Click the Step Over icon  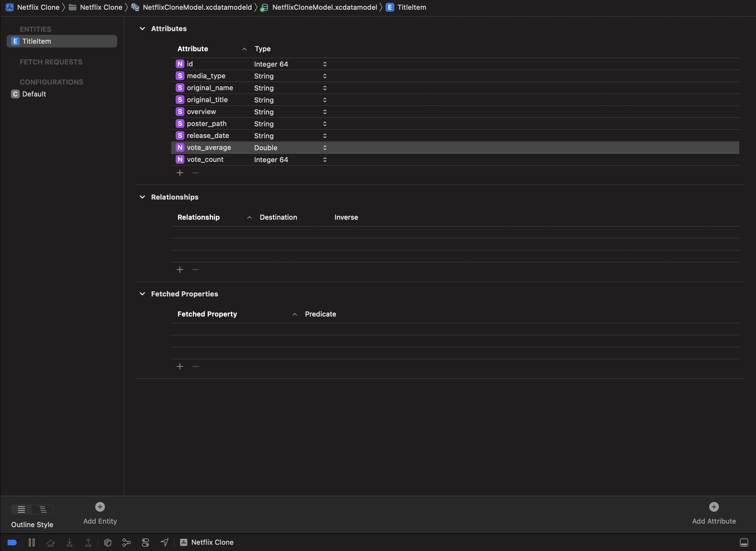pyautogui.click(x=51, y=542)
